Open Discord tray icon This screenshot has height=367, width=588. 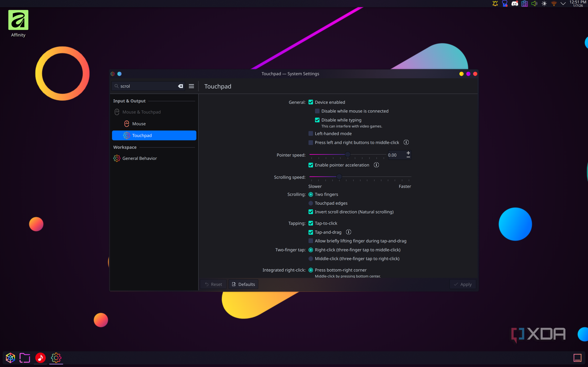pos(515,4)
